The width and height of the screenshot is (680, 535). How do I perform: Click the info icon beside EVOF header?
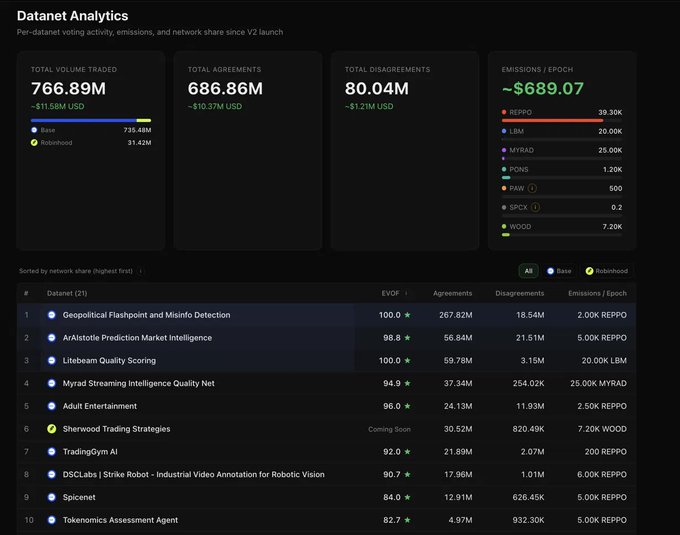[x=406, y=294]
